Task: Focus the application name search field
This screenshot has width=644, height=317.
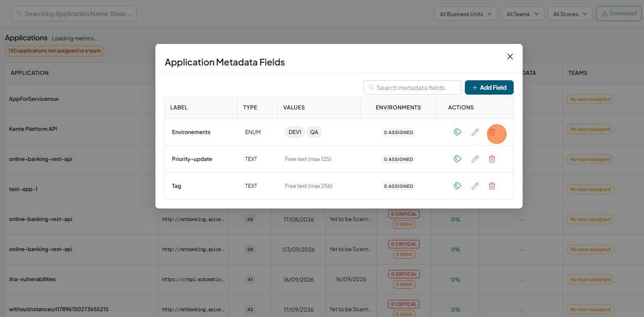Action: tap(74, 14)
